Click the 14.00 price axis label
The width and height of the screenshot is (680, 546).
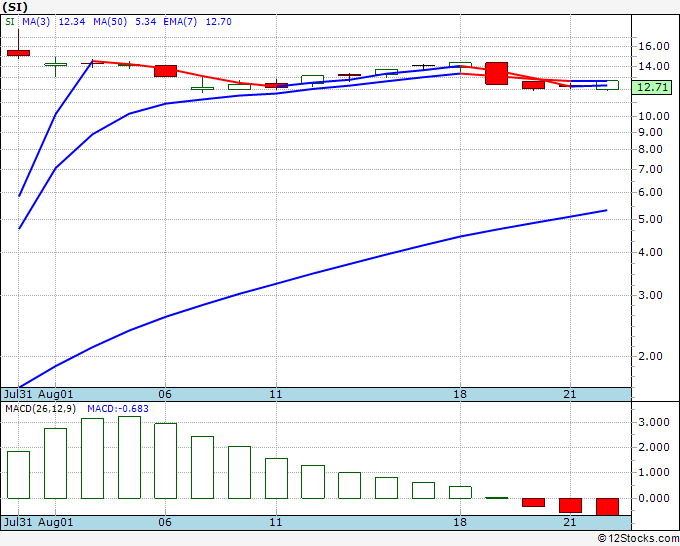pyautogui.click(x=654, y=66)
